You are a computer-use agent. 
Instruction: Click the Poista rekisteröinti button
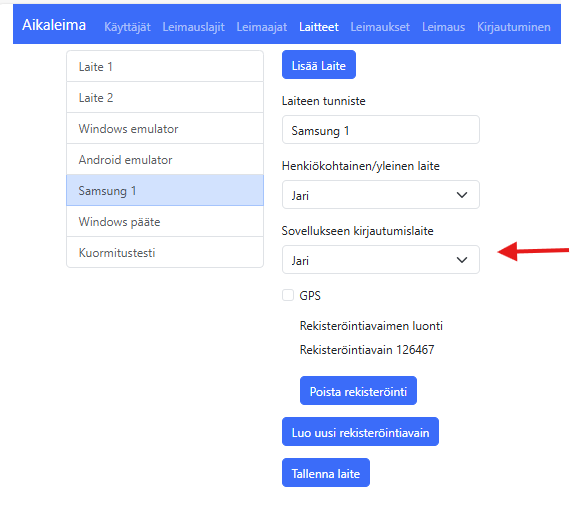358,391
